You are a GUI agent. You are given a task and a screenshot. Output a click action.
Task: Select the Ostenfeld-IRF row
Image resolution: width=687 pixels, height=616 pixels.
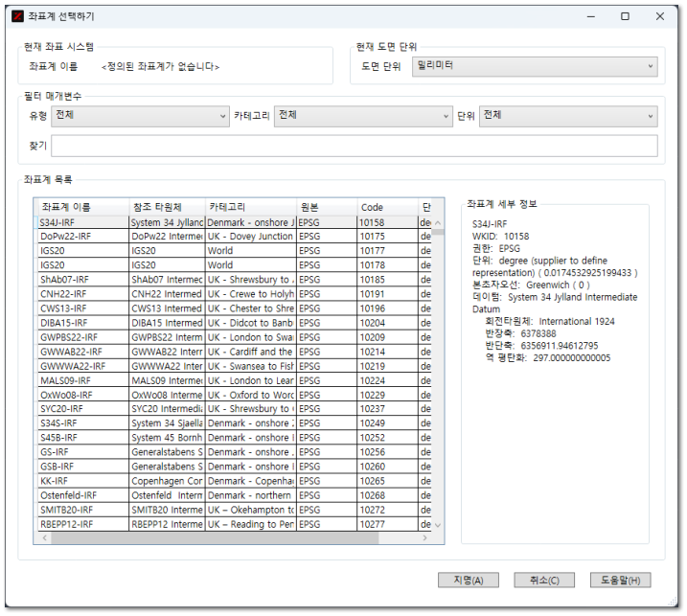(x=235, y=495)
